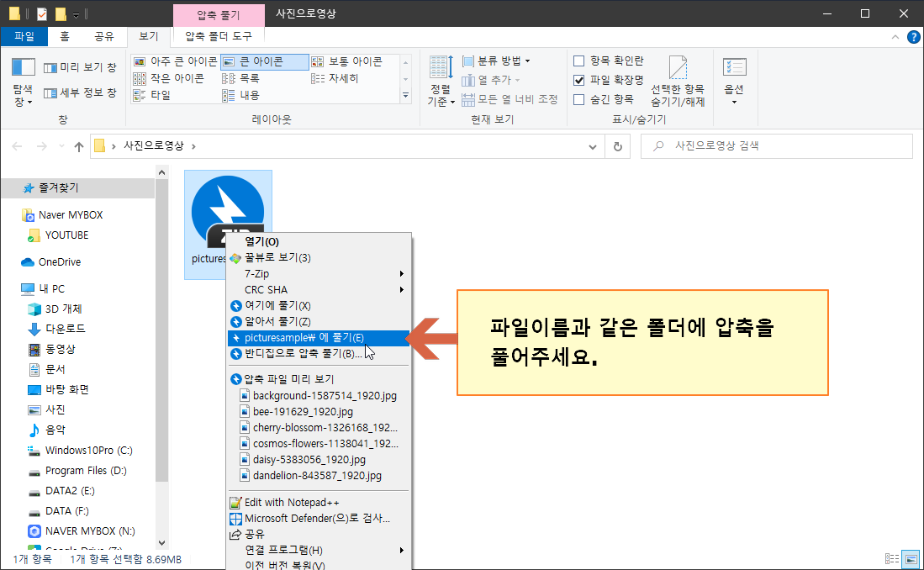Open 옵션 options button
924x570 pixels.
[x=734, y=82]
